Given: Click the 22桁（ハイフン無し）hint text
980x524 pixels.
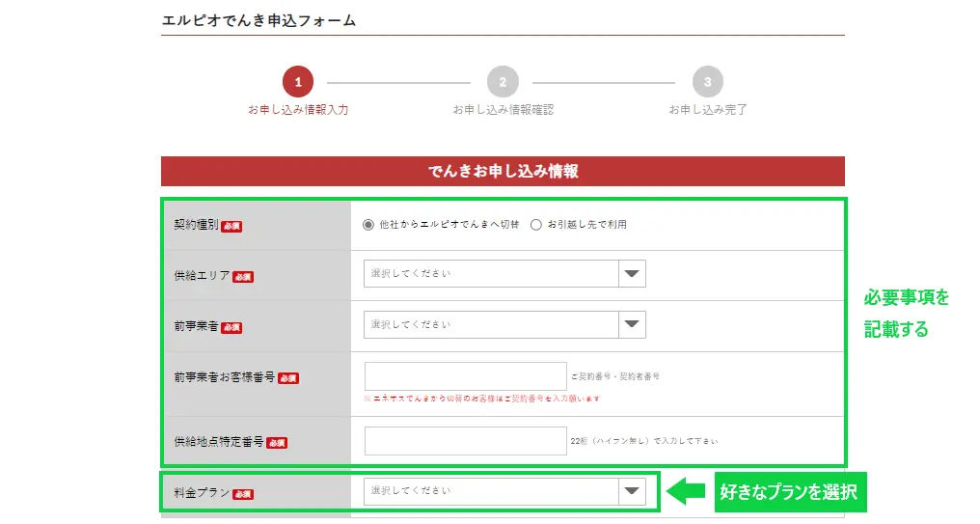Looking at the screenshot, I should (644, 441).
